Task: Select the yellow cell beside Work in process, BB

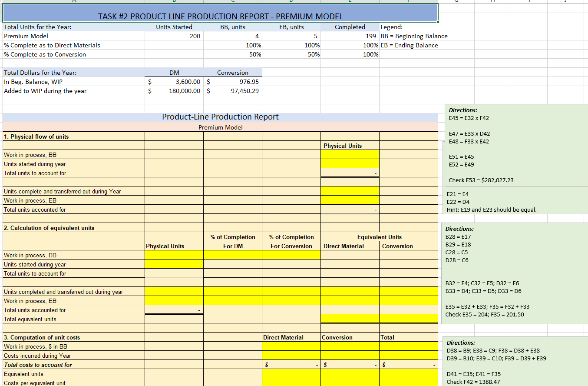Action: [350, 155]
